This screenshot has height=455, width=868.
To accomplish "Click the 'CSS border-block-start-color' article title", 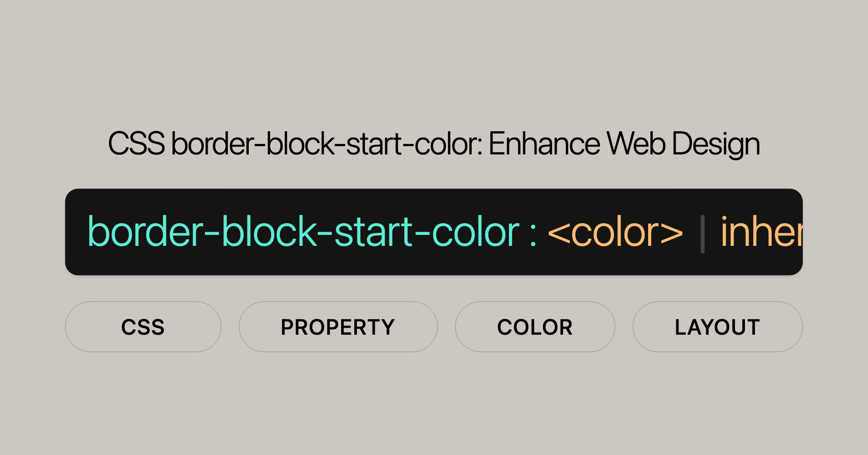I will (434, 144).
